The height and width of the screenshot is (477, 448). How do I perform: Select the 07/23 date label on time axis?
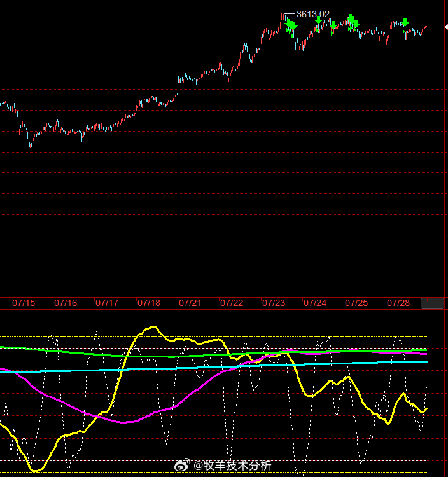click(274, 303)
